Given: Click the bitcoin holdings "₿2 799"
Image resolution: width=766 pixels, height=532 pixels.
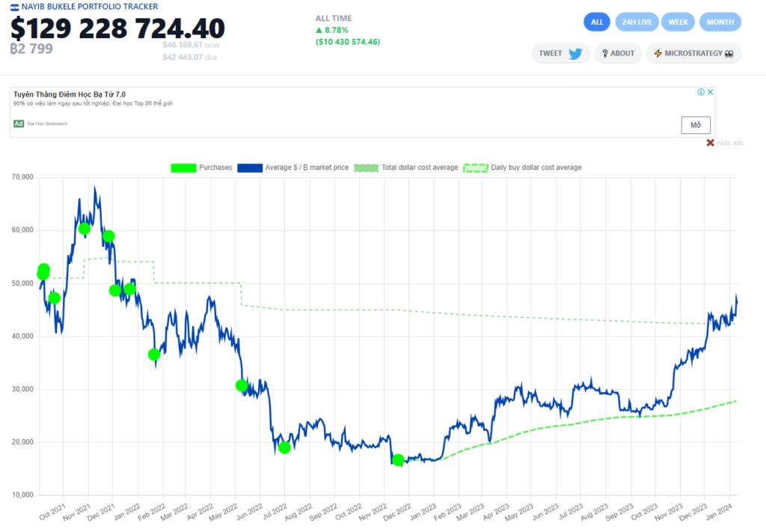Looking at the screenshot, I should coord(31,49).
